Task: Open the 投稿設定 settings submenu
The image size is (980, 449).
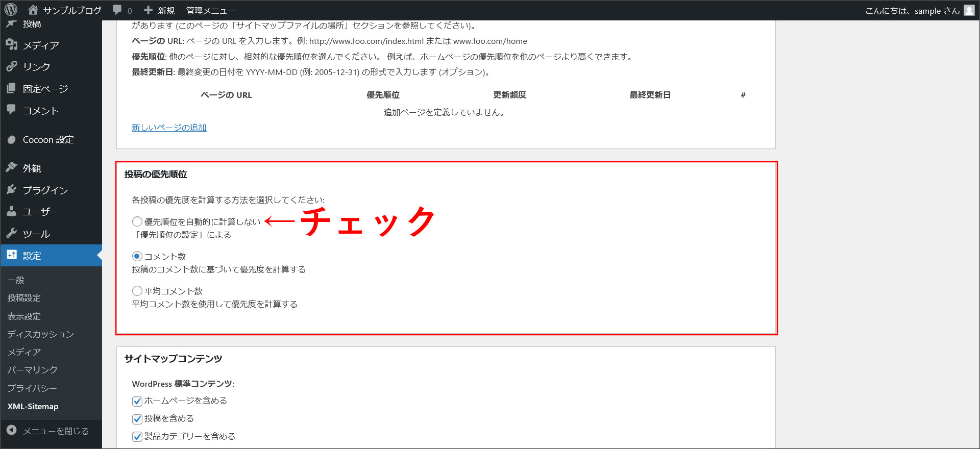Action: click(x=24, y=298)
